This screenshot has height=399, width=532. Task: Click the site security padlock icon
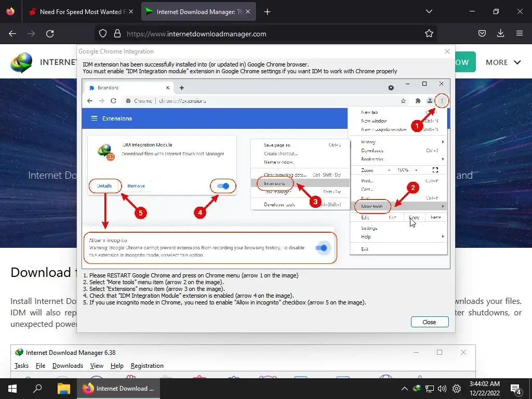coord(117,34)
